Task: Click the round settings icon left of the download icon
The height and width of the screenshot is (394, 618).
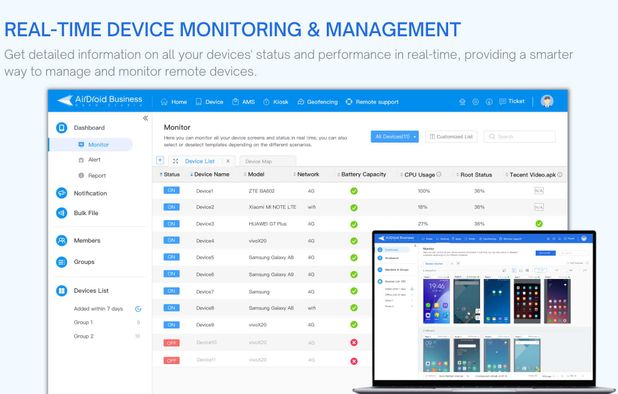Action: click(x=475, y=102)
